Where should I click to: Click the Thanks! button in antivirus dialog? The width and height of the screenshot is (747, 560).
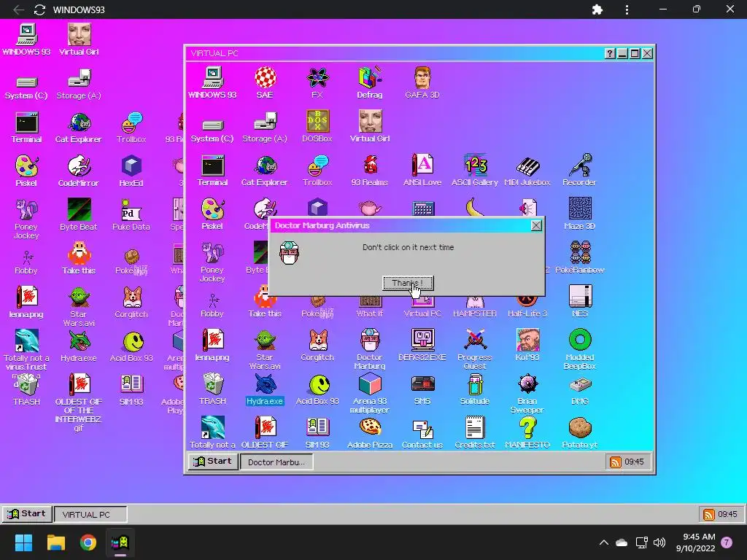408,284
